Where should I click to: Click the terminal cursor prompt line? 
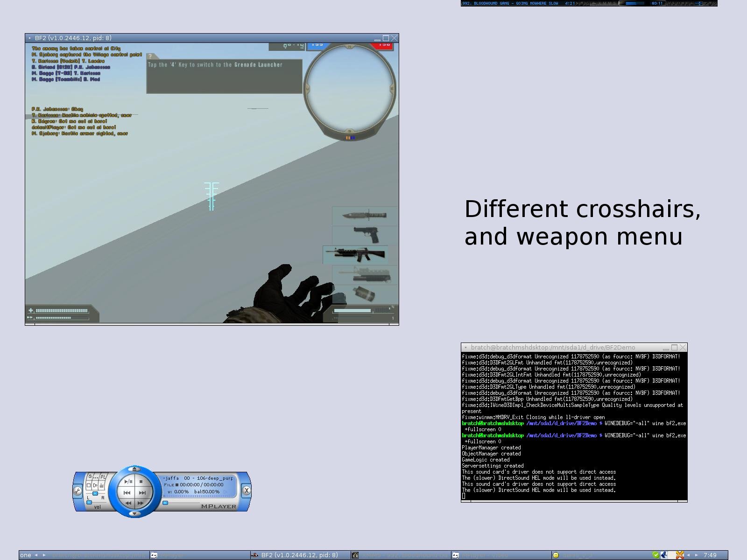click(464, 496)
